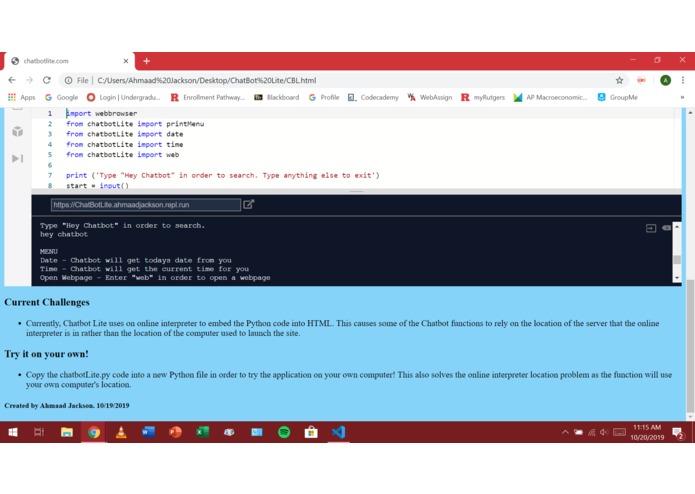
Task: Bookmark page with the star icon
Action: (619, 80)
